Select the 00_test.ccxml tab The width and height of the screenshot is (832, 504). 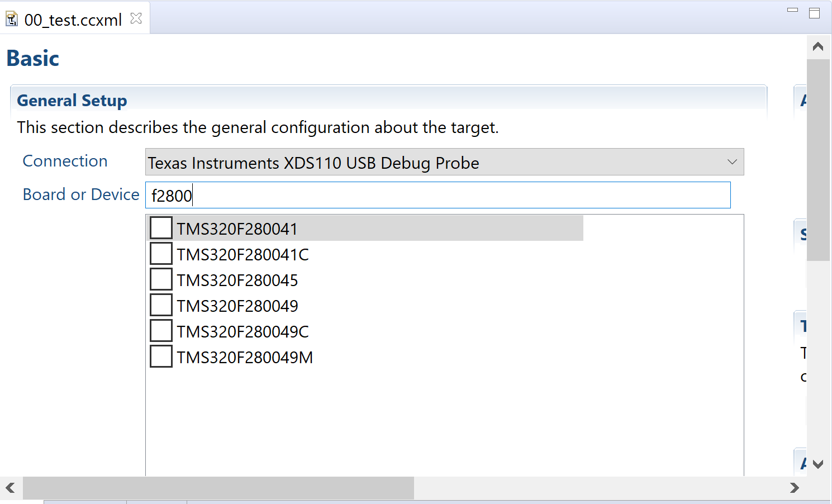point(73,20)
